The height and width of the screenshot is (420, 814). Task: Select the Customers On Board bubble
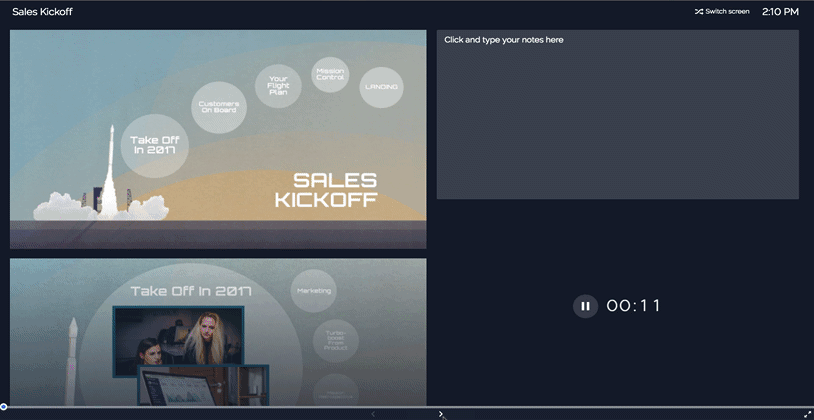tap(219, 107)
